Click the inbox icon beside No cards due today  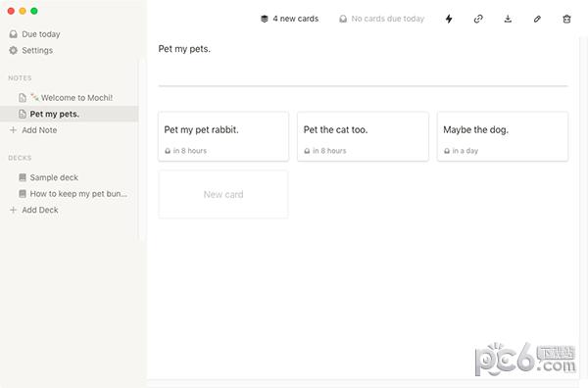pos(343,19)
